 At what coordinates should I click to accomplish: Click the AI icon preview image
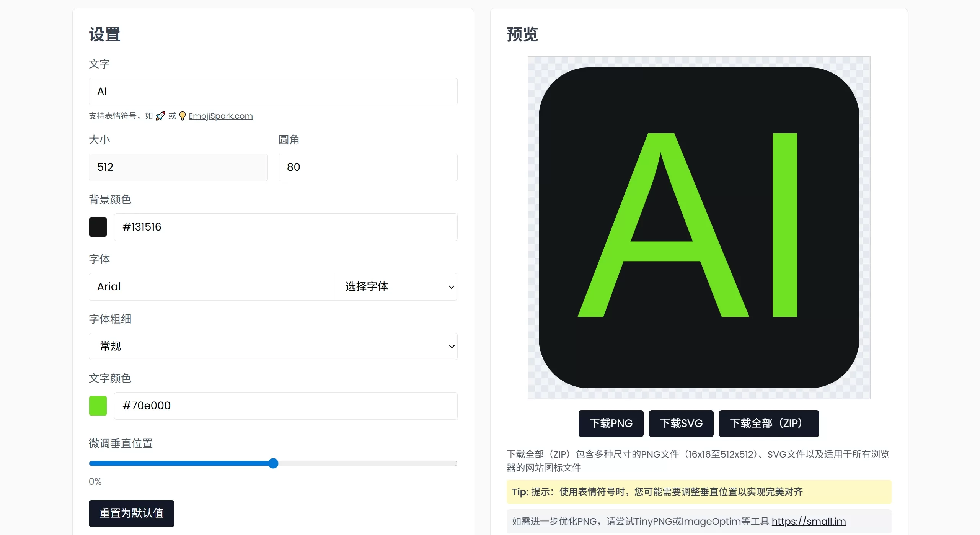699,228
